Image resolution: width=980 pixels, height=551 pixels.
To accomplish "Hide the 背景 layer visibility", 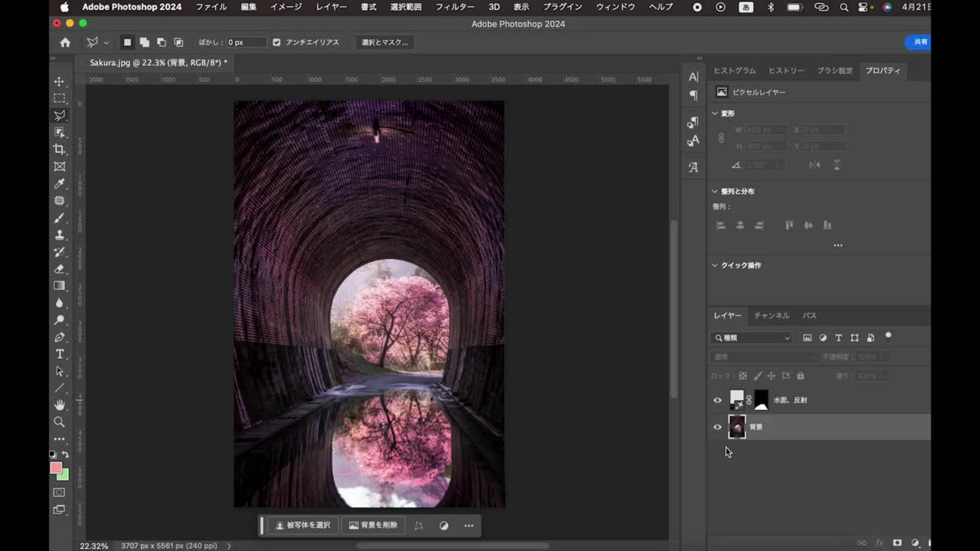I will click(x=717, y=427).
